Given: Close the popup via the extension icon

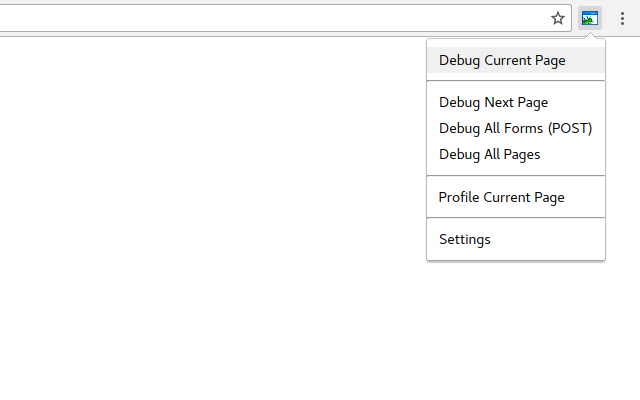Looking at the screenshot, I should point(590,18).
